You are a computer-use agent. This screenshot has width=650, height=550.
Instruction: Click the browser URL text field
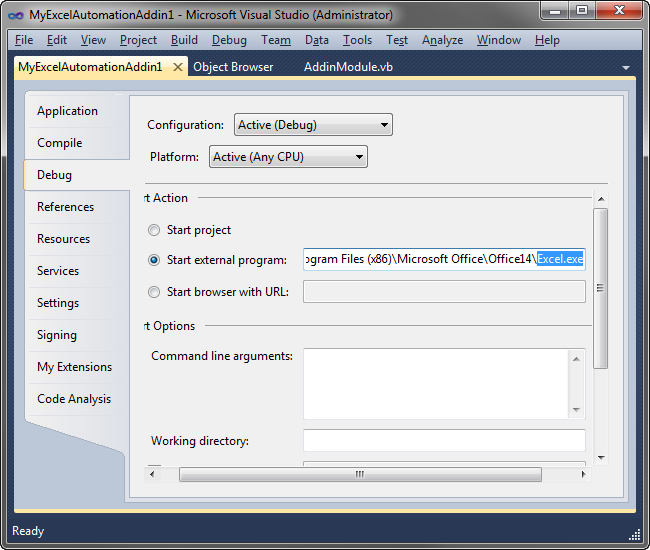tap(444, 291)
